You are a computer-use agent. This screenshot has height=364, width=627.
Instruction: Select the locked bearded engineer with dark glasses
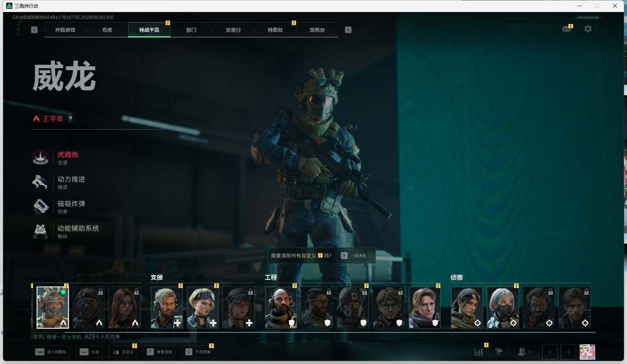pyautogui.click(x=317, y=307)
